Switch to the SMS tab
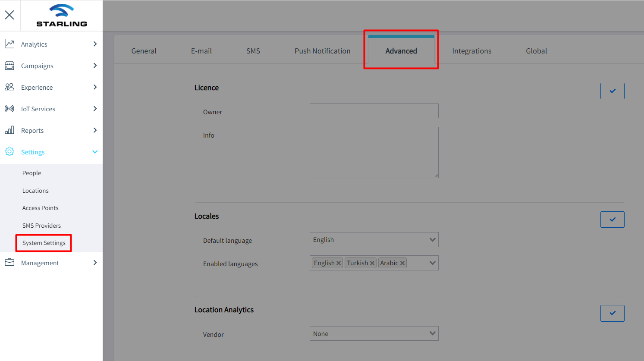 (x=253, y=51)
